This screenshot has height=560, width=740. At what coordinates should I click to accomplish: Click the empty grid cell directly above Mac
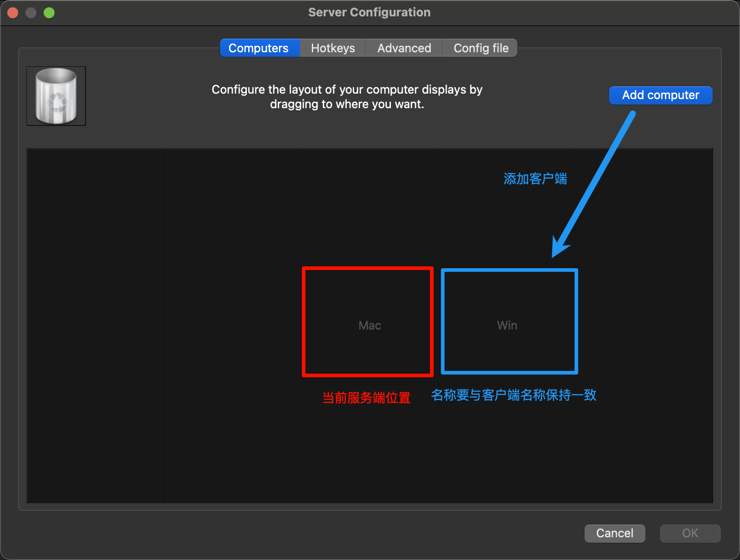click(x=369, y=208)
